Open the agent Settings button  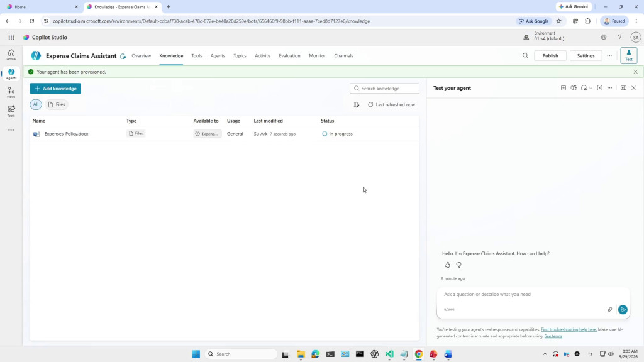586,56
